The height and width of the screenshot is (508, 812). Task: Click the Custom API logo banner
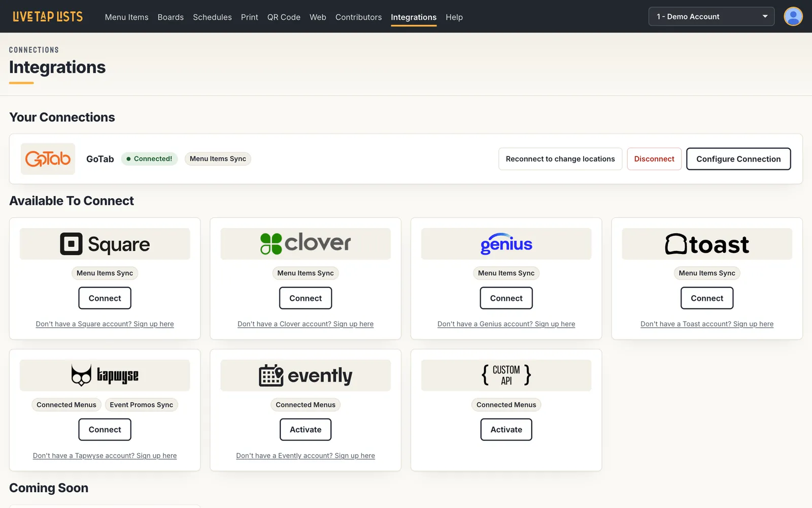[506, 375]
